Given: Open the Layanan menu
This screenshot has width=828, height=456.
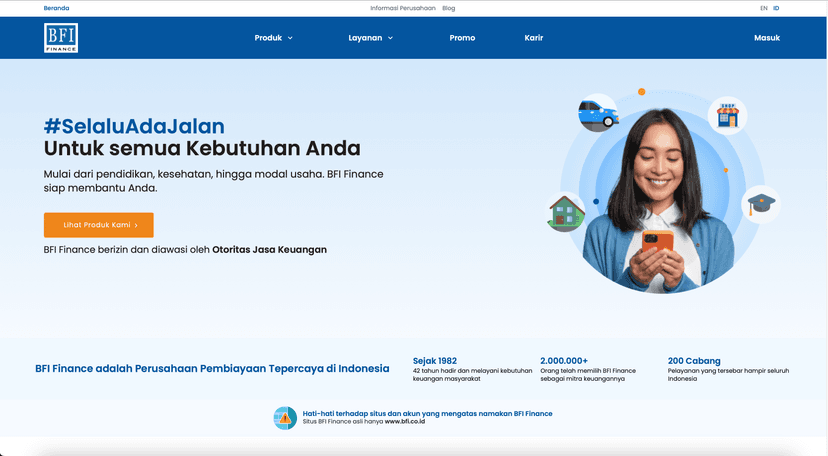Looking at the screenshot, I should [365, 38].
